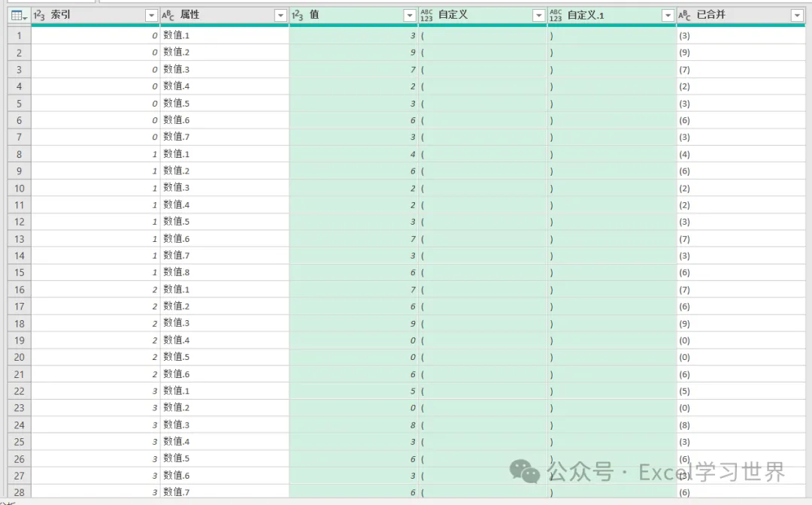Image resolution: width=812 pixels, height=505 pixels.
Task: Click 数值.1 cell in row 16
Action: [x=224, y=290]
